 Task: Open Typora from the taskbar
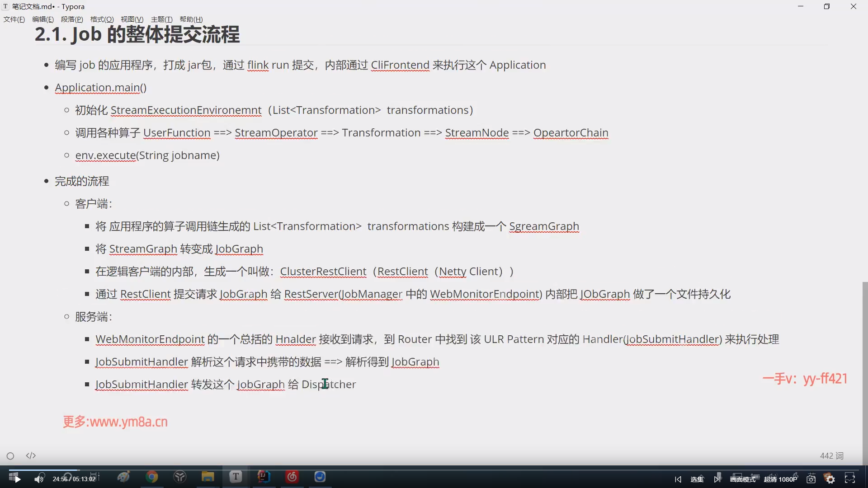pos(236,477)
